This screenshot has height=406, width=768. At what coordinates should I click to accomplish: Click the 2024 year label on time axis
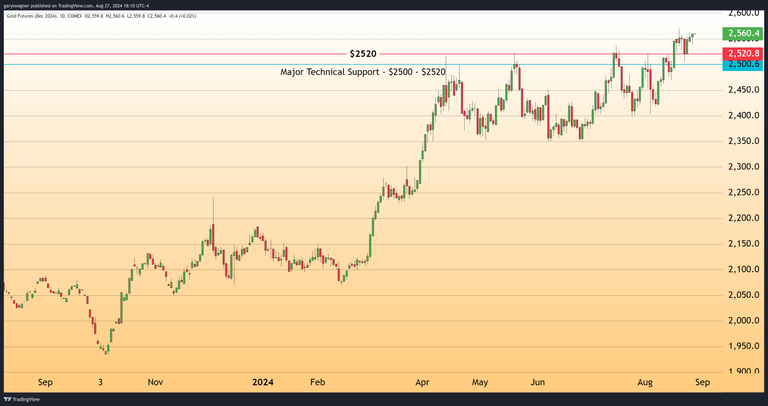(263, 382)
